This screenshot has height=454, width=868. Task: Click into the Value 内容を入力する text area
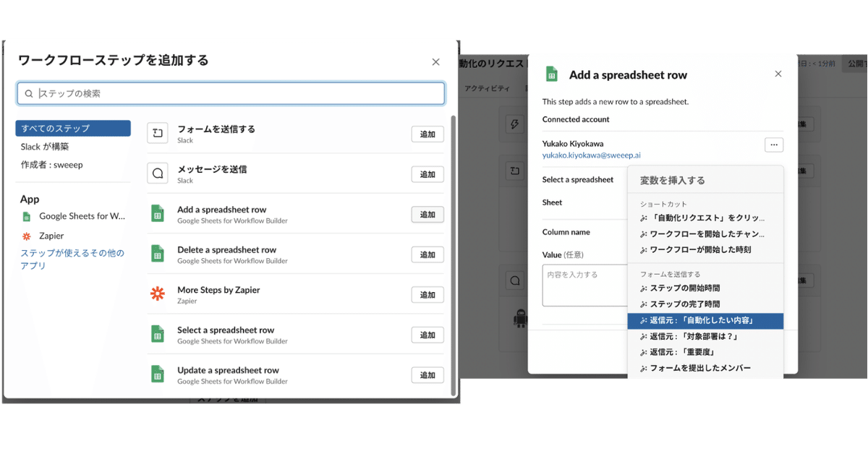584,285
